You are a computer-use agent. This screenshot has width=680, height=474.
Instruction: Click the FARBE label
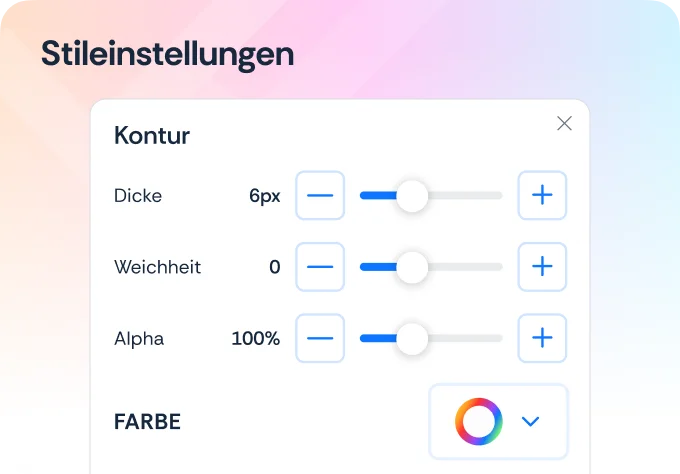tap(147, 422)
